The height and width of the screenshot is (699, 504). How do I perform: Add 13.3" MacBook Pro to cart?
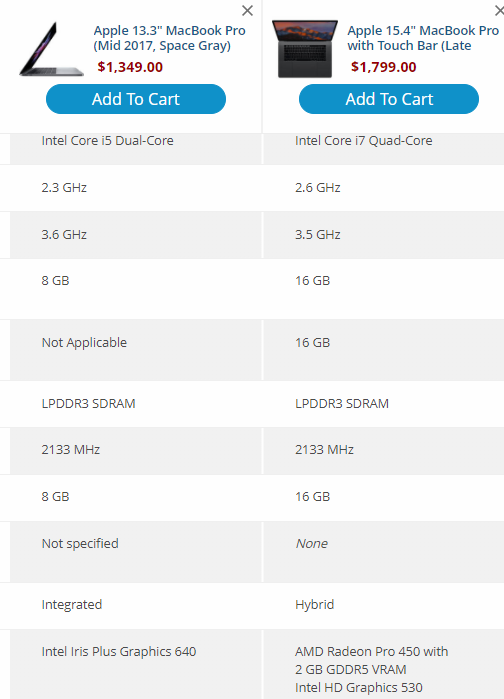(x=136, y=99)
